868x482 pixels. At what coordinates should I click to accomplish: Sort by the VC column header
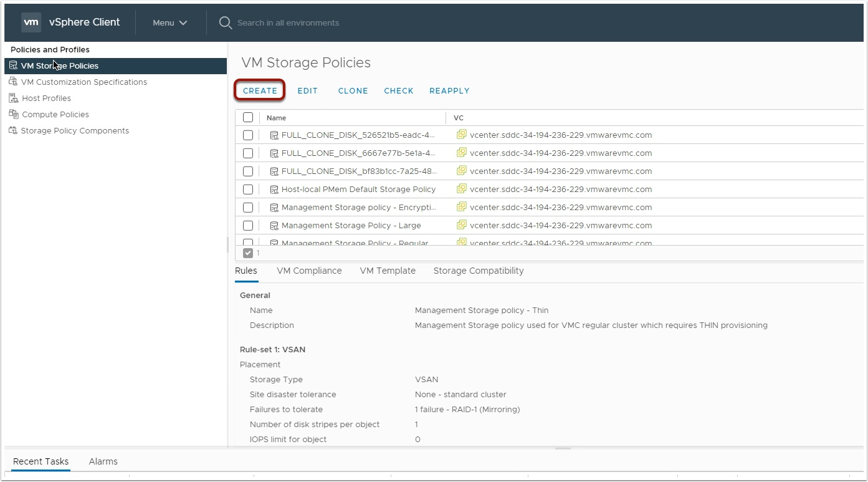tap(459, 118)
